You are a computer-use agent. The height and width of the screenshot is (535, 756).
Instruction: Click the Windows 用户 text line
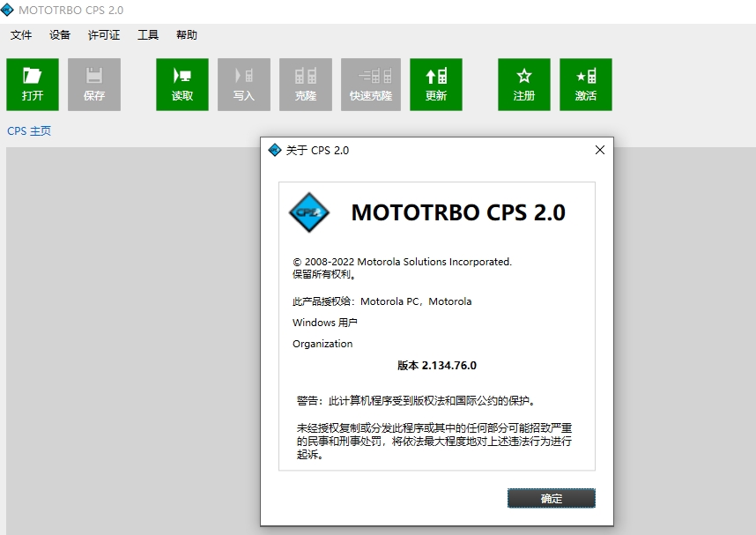coord(325,323)
